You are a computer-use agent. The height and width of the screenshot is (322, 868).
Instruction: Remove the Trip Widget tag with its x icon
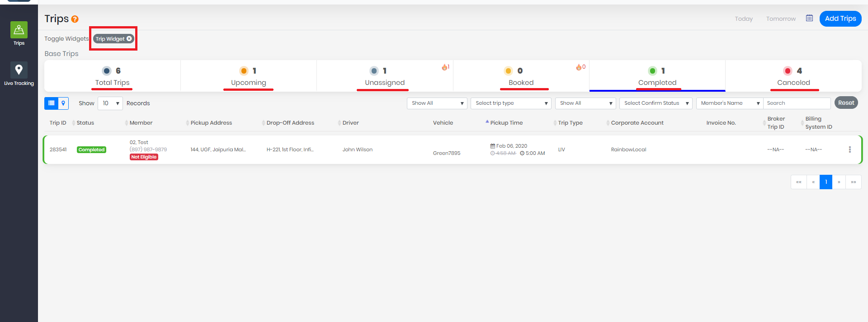point(129,39)
